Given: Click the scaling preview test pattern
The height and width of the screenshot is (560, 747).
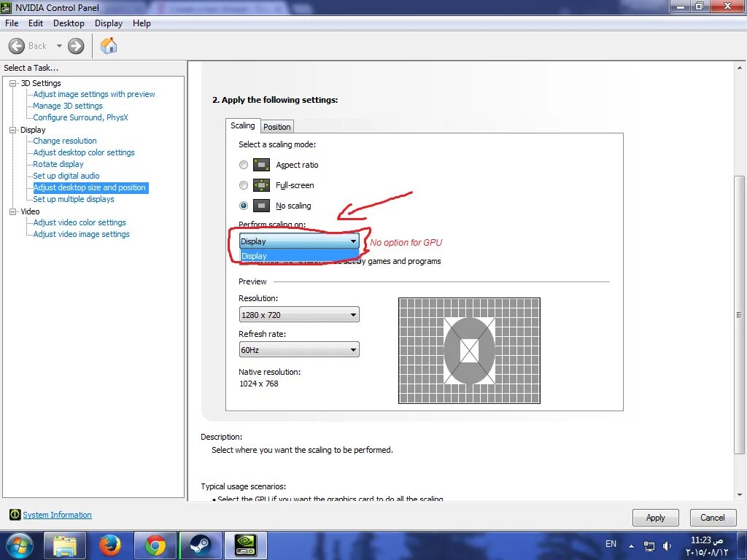Looking at the screenshot, I should (469, 351).
